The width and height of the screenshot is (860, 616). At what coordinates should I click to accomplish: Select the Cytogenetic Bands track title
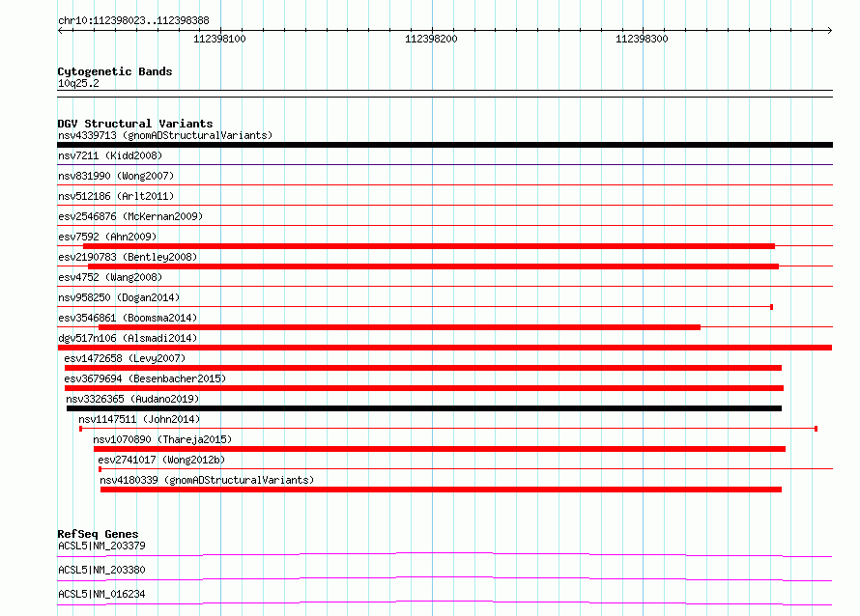115,71
